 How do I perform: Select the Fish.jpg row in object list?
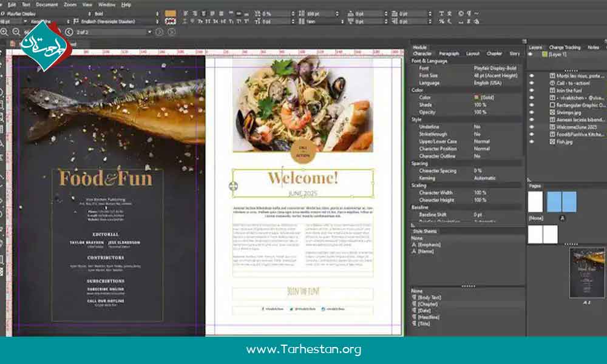[566, 142]
